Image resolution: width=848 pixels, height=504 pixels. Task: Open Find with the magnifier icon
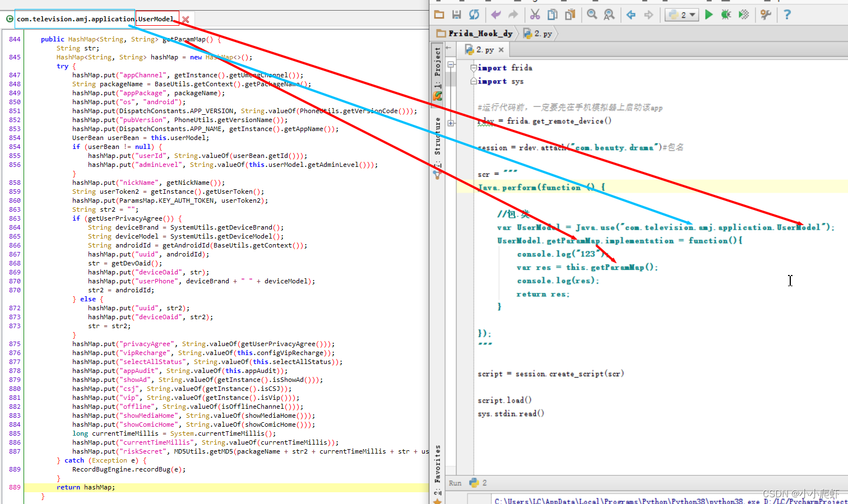[592, 15]
